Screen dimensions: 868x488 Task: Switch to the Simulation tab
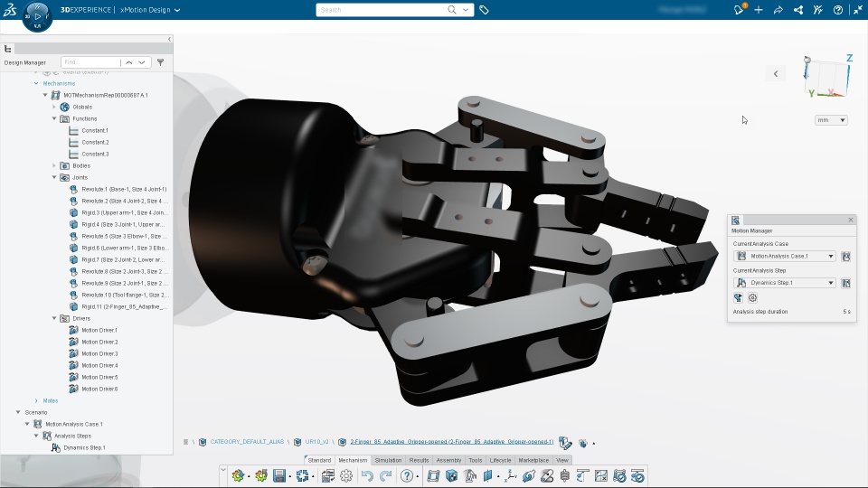[388, 460]
